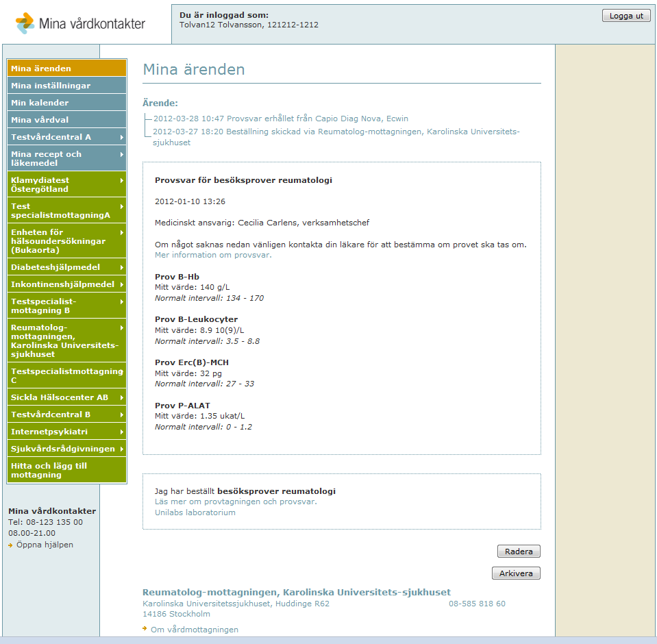This screenshot has height=644, width=657.
Task: Expand the Testvårdcentral B arrow
Action: [121, 414]
